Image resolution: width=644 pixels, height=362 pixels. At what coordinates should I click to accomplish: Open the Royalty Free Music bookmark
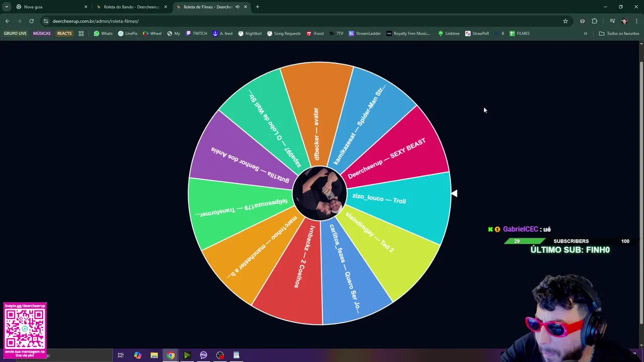click(408, 34)
